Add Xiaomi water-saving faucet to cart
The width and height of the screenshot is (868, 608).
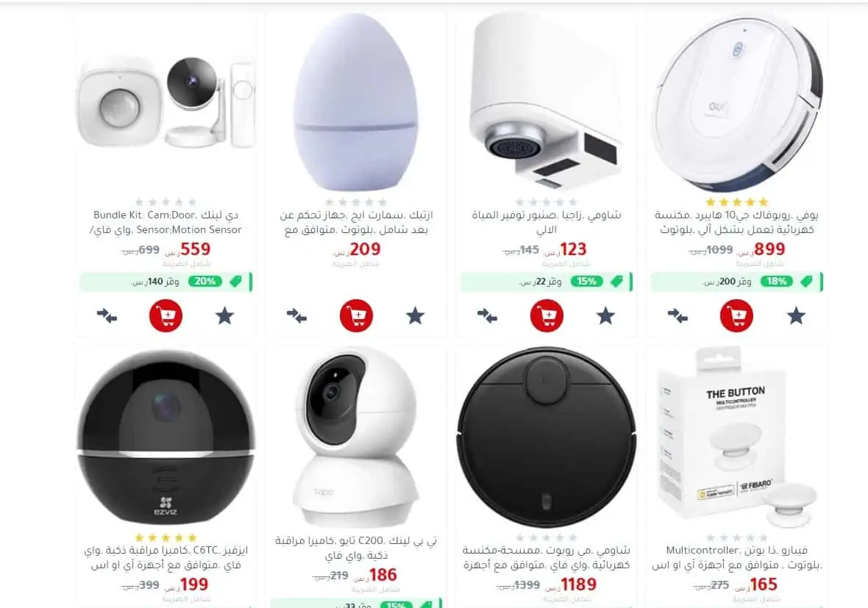pyautogui.click(x=547, y=315)
